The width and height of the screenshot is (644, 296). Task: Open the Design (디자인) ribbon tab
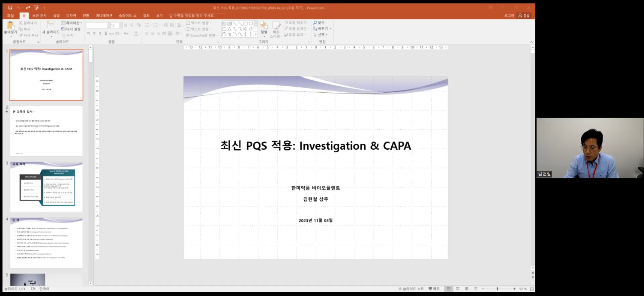click(x=71, y=15)
